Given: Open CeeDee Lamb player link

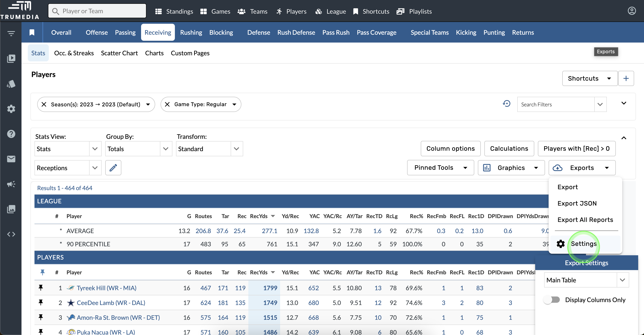Looking at the screenshot, I should 111,303.
